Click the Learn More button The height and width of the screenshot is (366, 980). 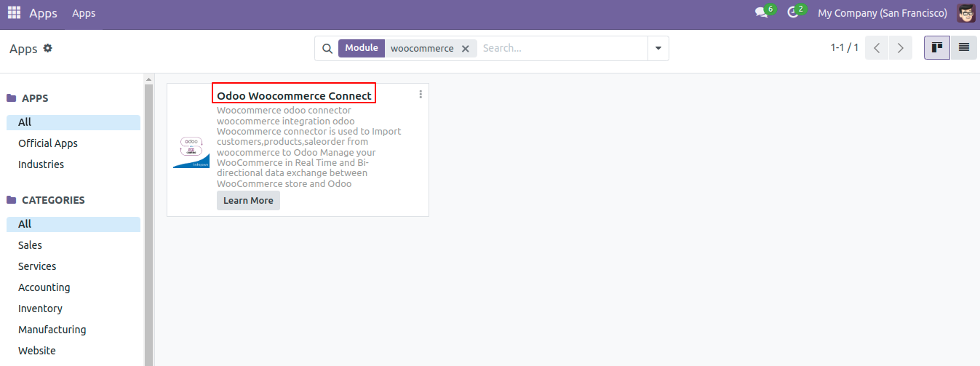pos(248,201)
